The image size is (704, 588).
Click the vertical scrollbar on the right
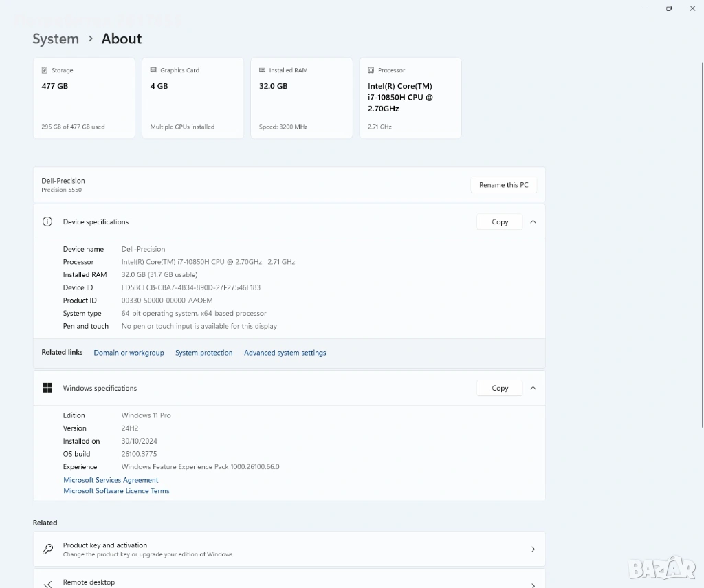[702, 245]
